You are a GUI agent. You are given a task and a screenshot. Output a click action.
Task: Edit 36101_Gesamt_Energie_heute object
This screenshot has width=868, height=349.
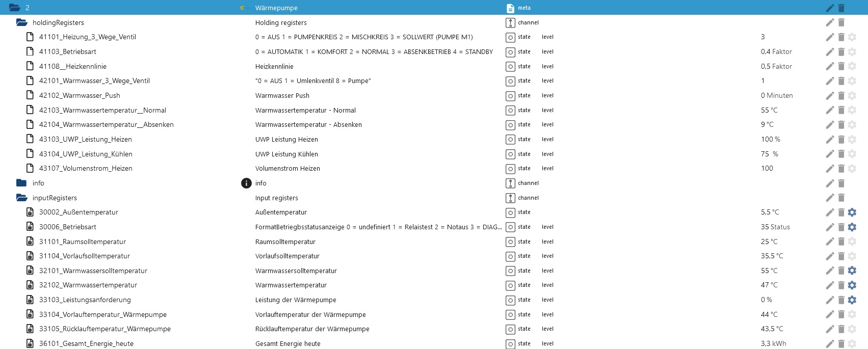click(830, 344)
